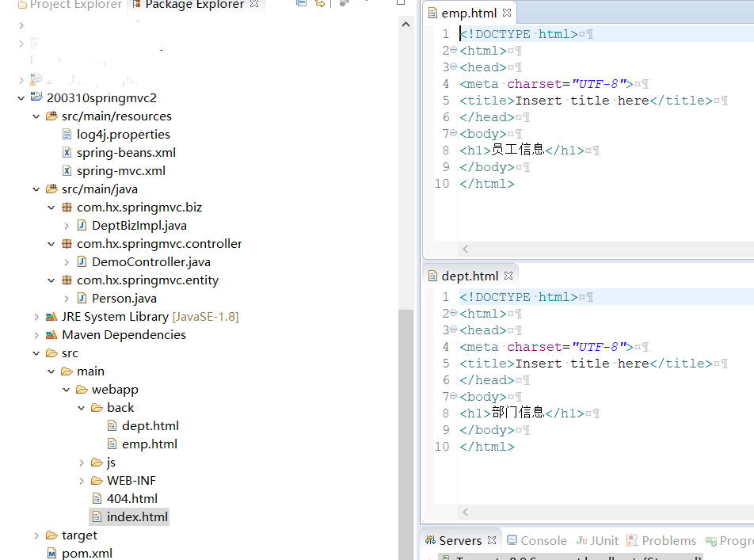This screenshot has height=560, width=754.
Task: Click the emp.html file icon in tree
Action: coord(112,444)
